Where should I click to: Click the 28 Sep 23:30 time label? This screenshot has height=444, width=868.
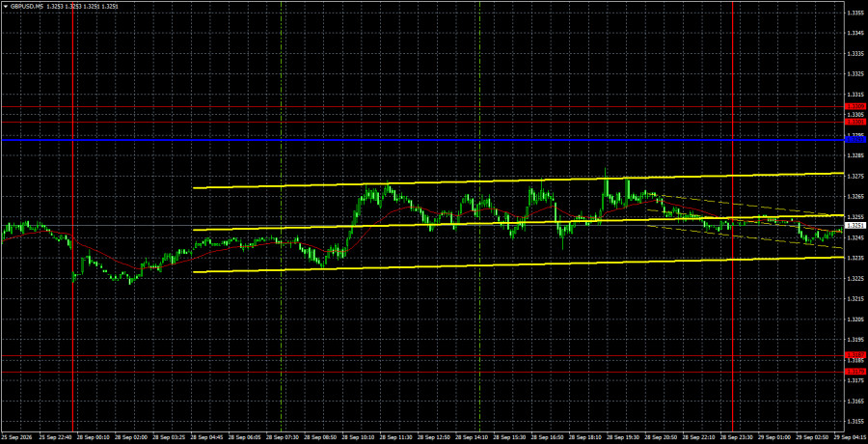(735, 437)
